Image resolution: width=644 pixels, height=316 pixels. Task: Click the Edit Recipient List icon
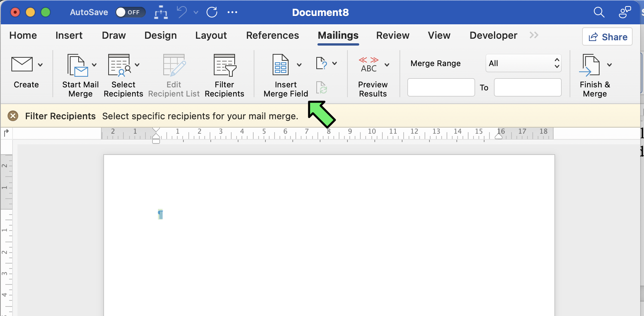click(x=174, y=65)
